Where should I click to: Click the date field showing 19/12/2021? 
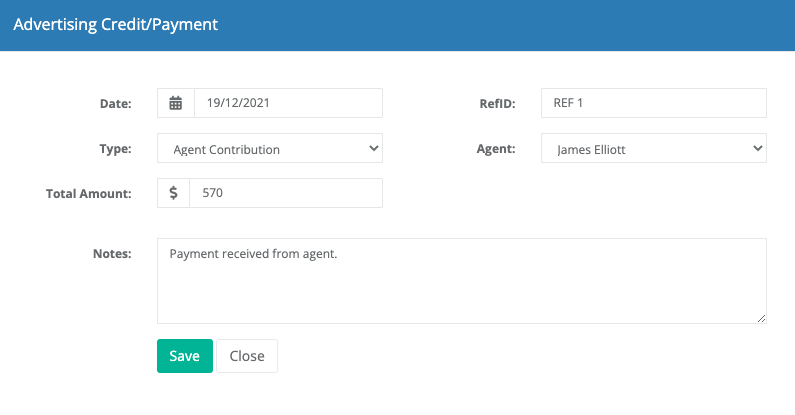tap(288, 103)
